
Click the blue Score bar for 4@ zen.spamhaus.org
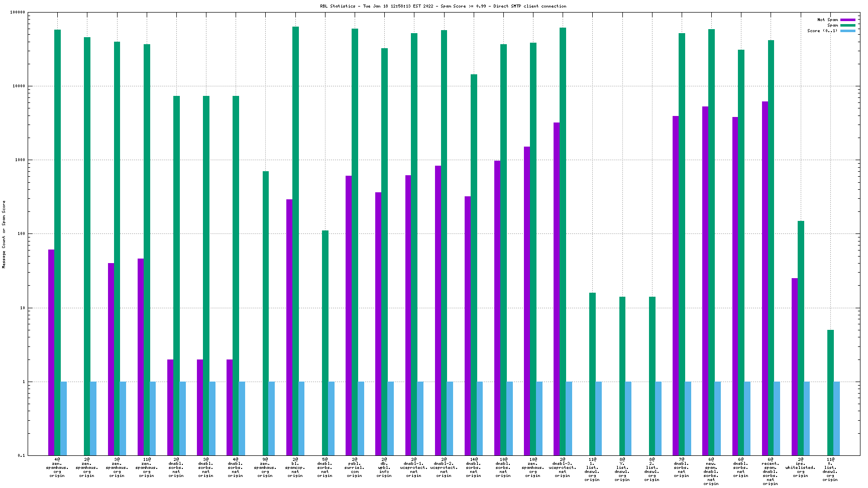[64, 418]
